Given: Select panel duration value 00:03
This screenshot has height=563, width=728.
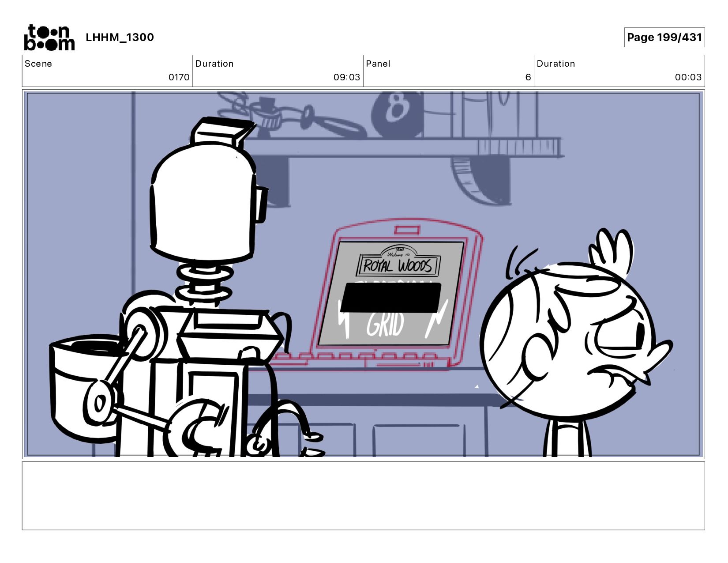Looking at the screenshot, I should point(688,77).
